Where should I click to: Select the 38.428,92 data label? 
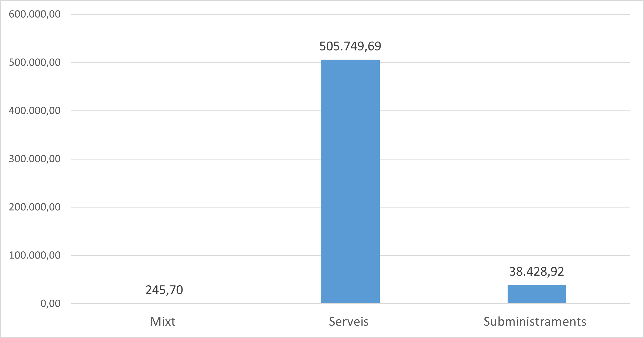[x=536, y=272]
